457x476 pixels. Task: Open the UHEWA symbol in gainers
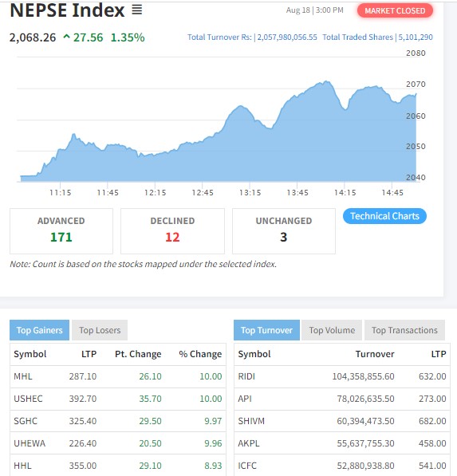30,443
